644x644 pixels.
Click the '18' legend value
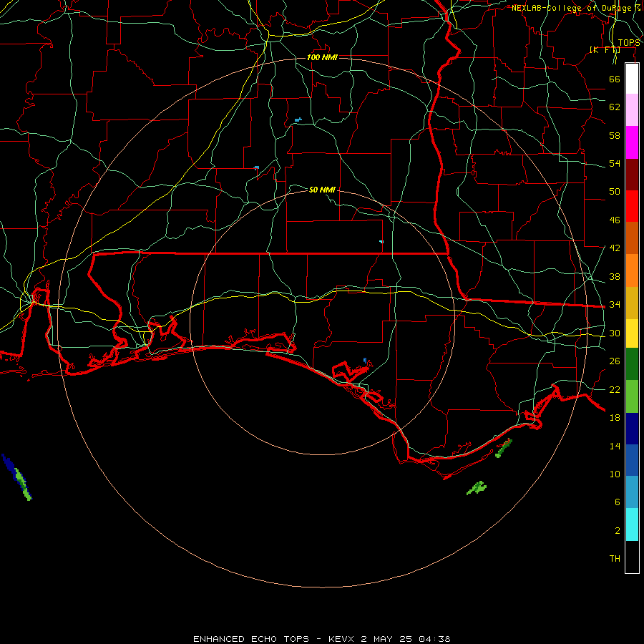[615, 418]
